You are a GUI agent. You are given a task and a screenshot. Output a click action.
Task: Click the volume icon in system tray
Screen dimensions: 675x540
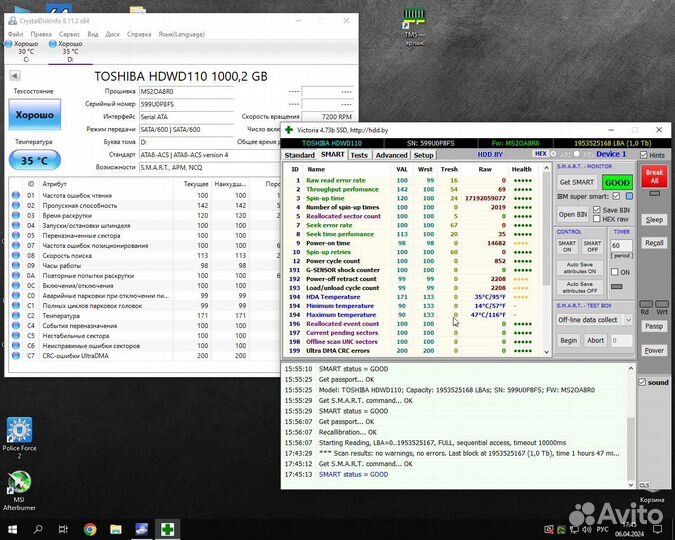click(586, 529)
